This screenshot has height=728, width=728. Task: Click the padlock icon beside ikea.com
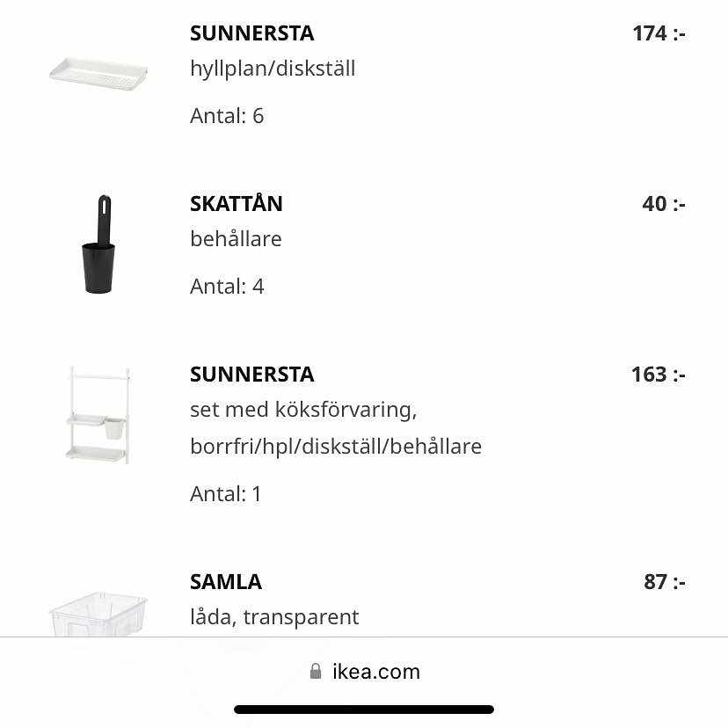(x=316, y=672)
